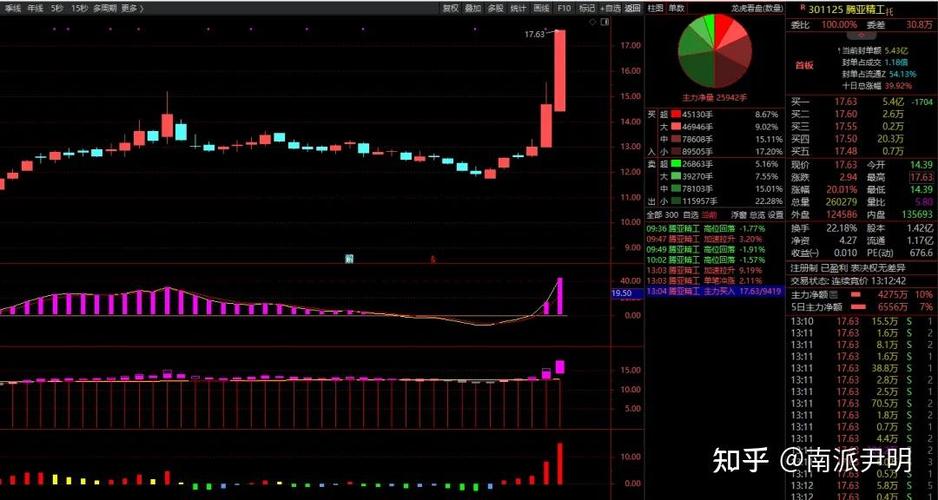Image resolution: width=938 pixels, height=500 pixels.
Task: Select the 13:04 主力买入 highlighted row
Action: 714,291
